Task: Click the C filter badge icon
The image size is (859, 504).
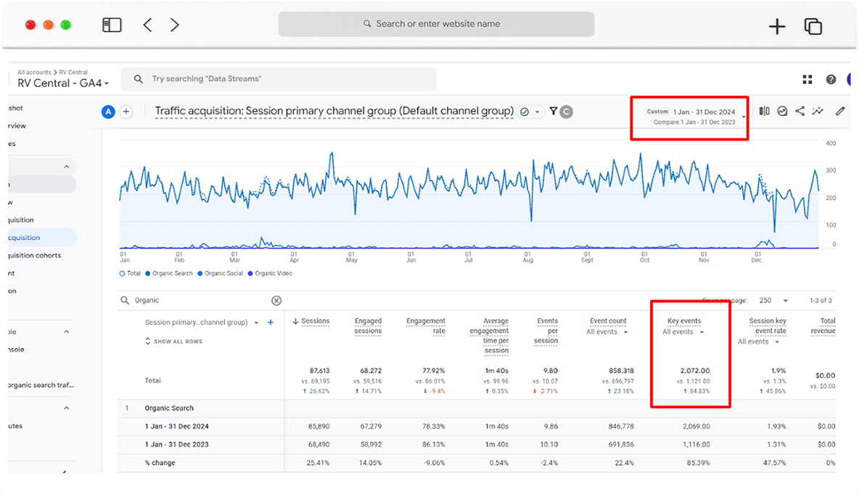Action: (x=567, y=112)
